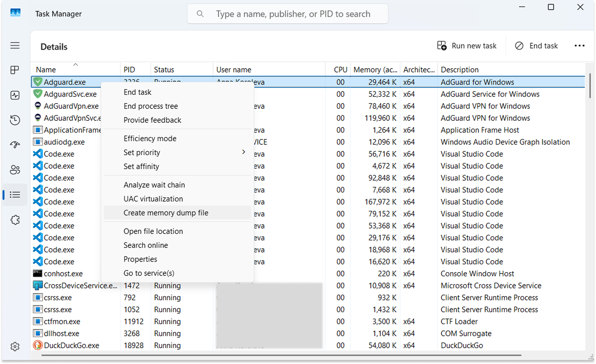Sort by the Status column header
Image resolution: width=596 pixels, height=364 pixels.
click(x=182, y=69)
